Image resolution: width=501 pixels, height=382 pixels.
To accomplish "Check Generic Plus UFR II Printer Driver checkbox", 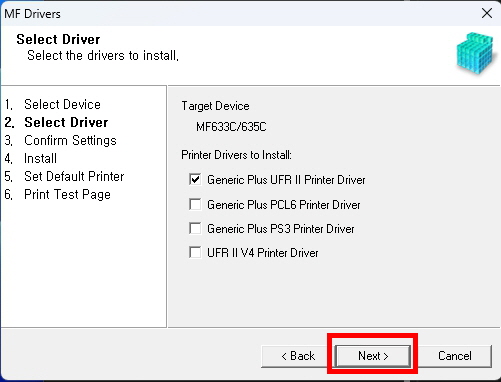I will point(195,180).
